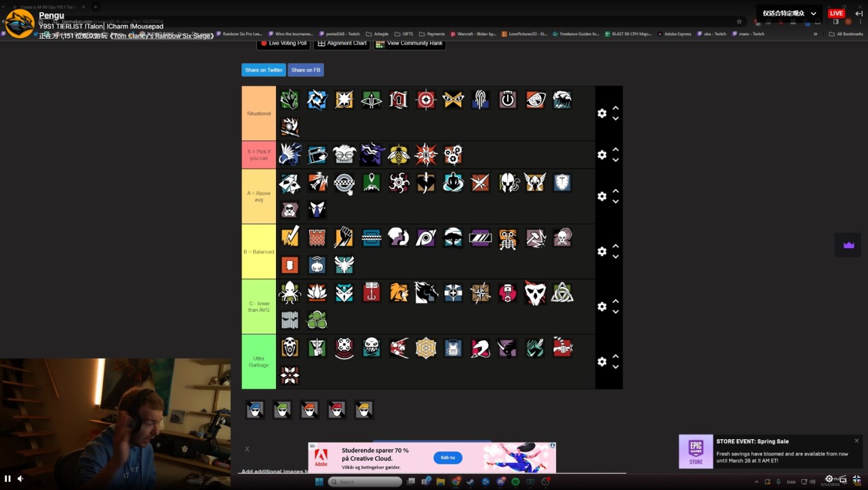Show hidden bookmarks overflow chevron
Screen dimensions: 868x490
816,34
